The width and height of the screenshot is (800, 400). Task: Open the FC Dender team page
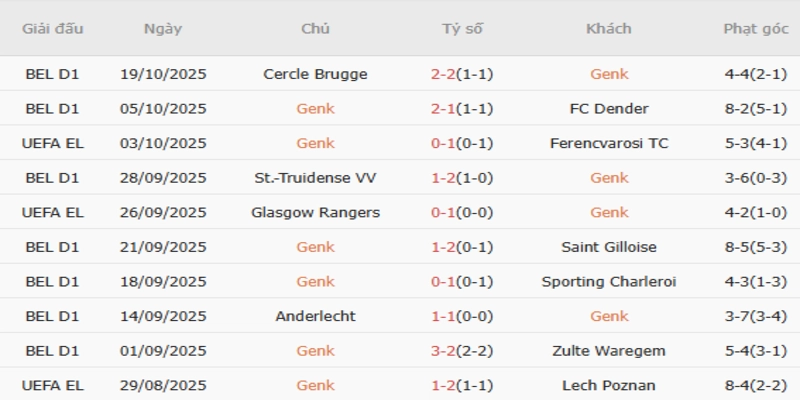[x=609, y=109]
